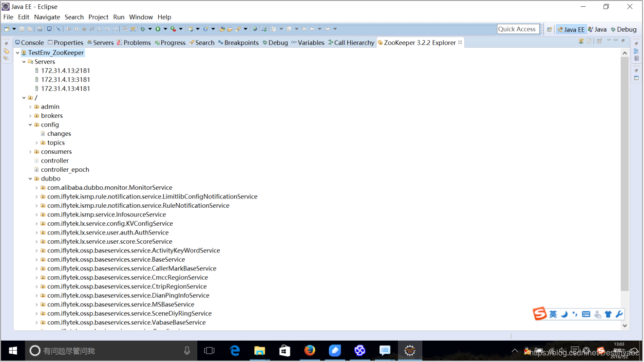Screen dimensions: 644x362
Task: Click the Quick Access search field
Action: point(518,29)
